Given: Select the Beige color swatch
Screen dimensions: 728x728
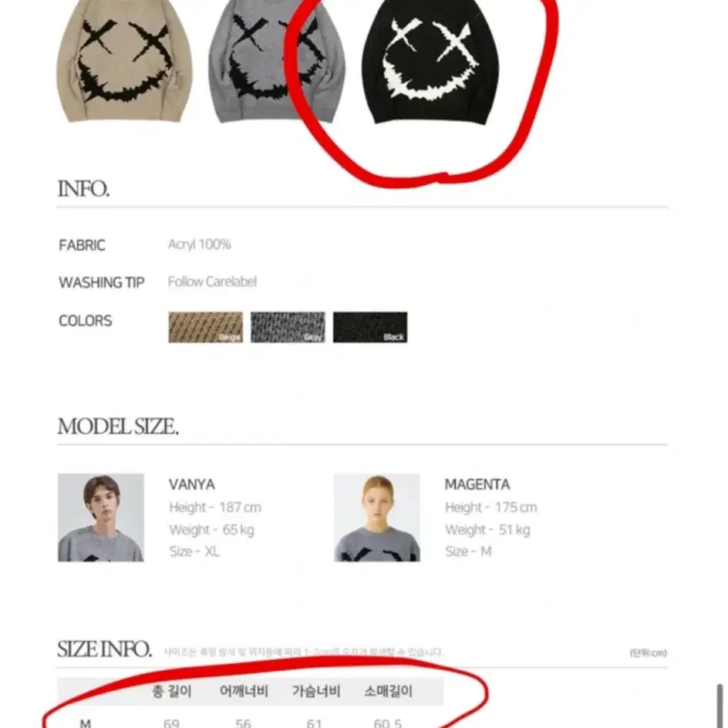Looking at the screenshot, I should pyautogui.click(x=206, y=327).
